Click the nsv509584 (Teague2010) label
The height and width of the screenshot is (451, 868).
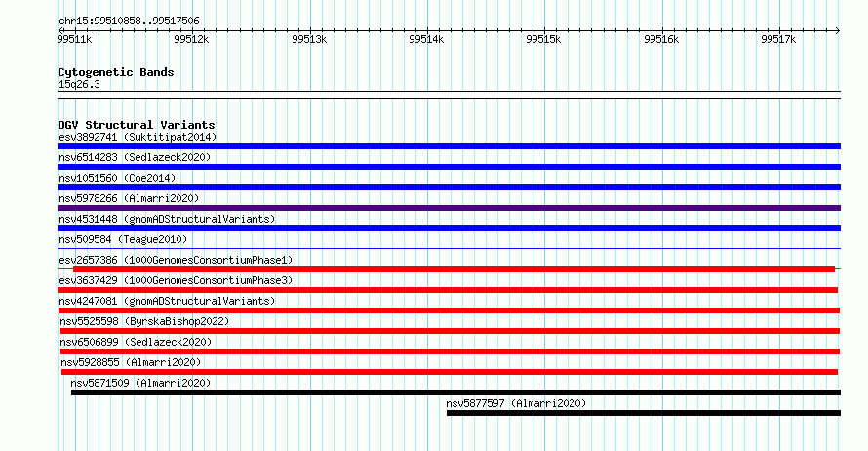coord(123,239)
